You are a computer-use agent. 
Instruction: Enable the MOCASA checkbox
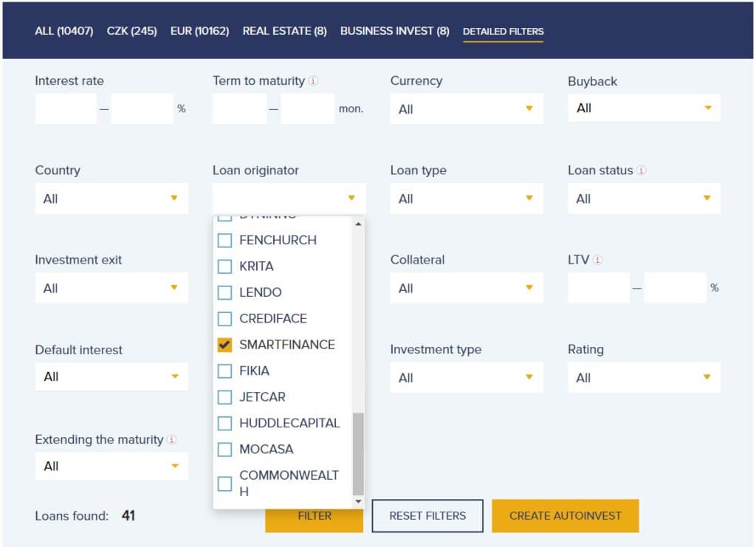coord(225,450)
